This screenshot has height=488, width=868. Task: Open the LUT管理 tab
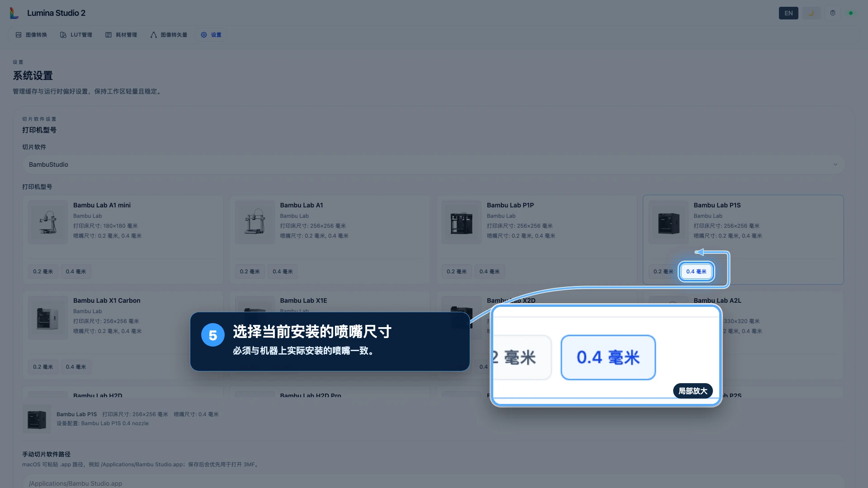pos(76,35)
